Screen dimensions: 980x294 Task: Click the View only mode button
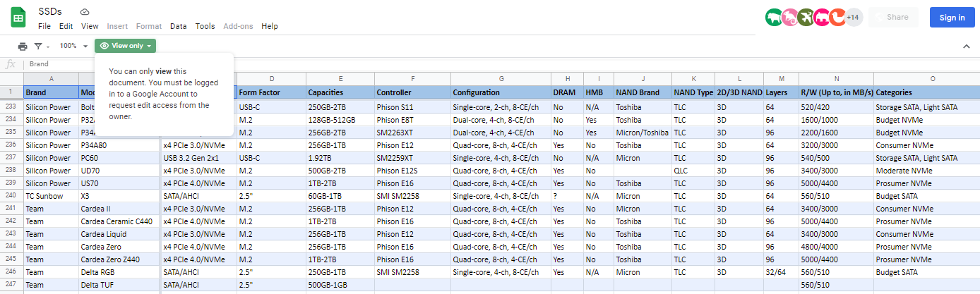[125, 46]
